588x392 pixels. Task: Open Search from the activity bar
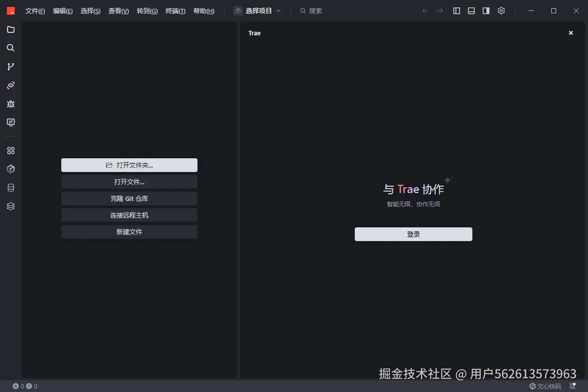point(11,48)
